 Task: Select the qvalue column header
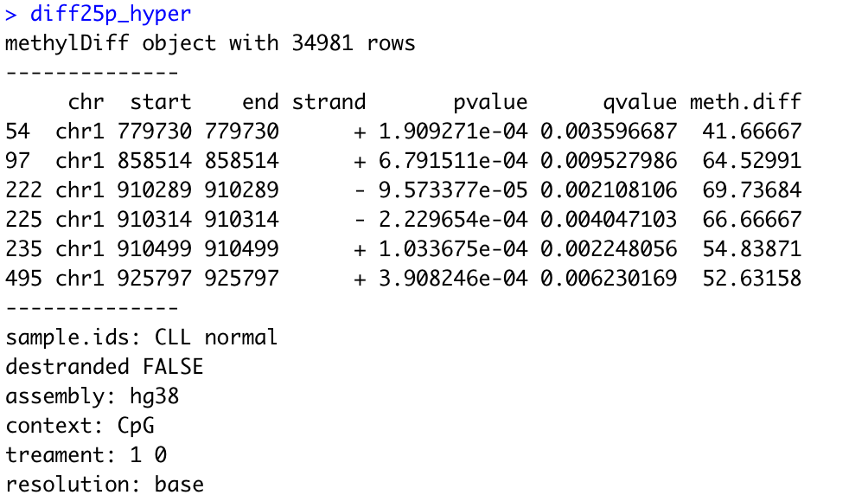tap(640, 103)
